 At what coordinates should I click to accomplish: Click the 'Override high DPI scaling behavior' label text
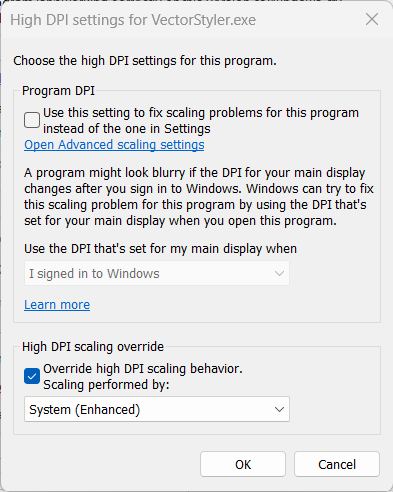click(143, 369)
